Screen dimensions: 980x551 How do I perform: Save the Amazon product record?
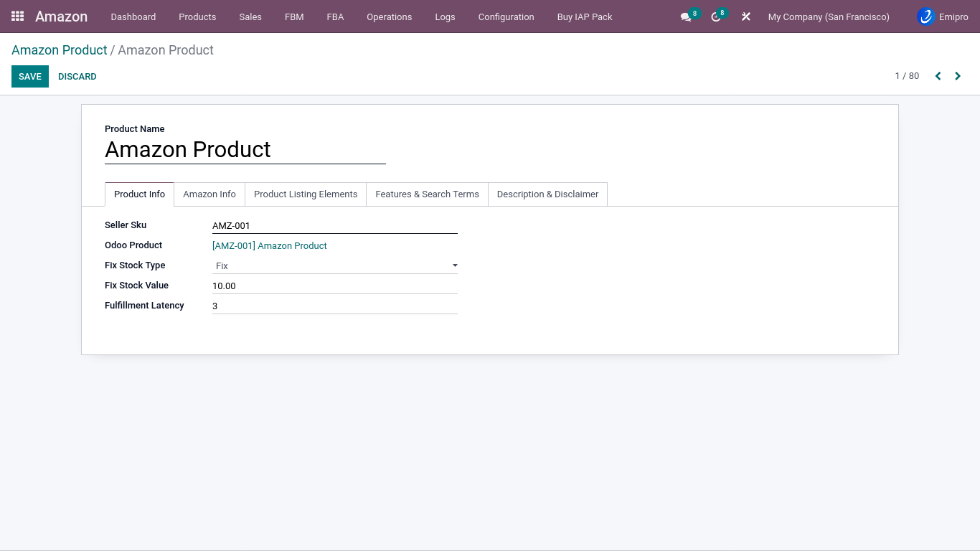(30, 77)
